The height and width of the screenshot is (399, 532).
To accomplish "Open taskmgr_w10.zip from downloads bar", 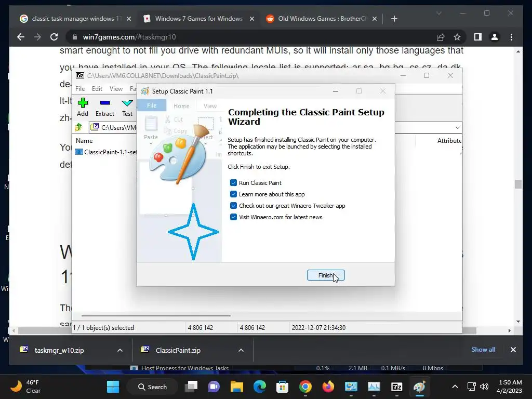I will [x=59, y=350].
